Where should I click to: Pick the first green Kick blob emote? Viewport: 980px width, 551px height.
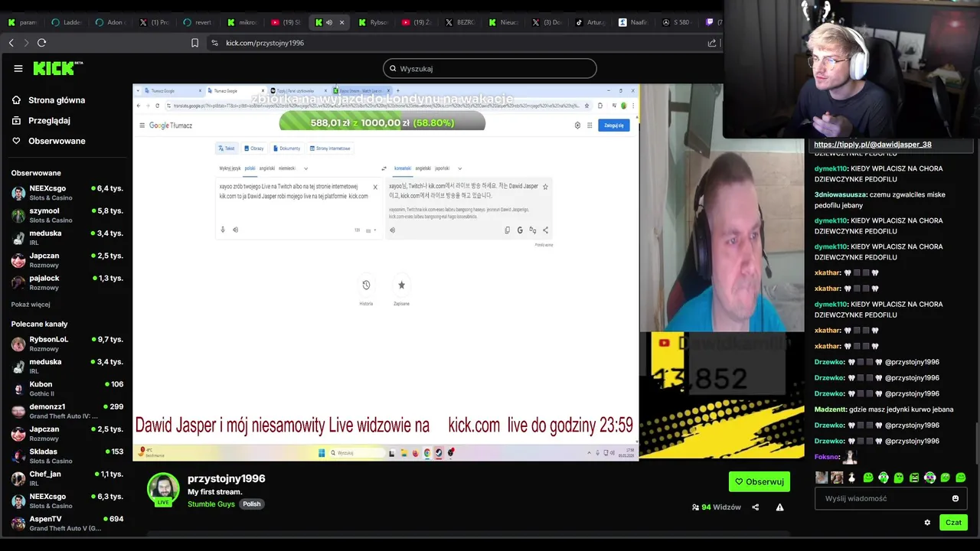coord(868,478)
